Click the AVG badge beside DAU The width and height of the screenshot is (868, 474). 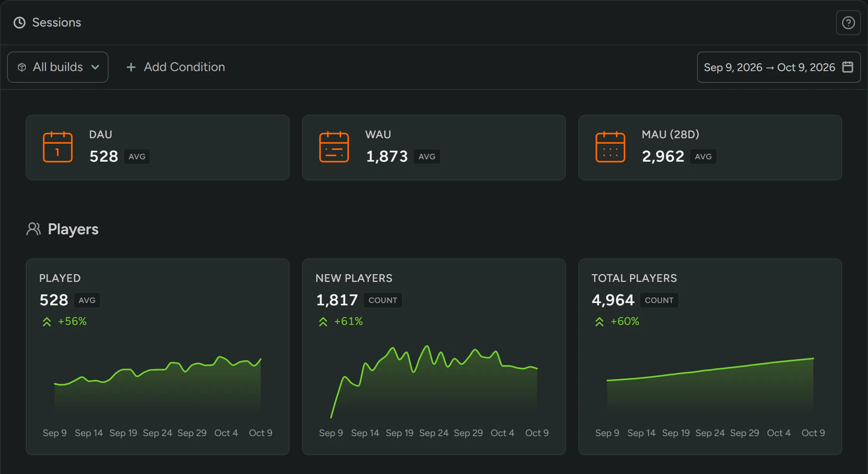pos(137,157)
